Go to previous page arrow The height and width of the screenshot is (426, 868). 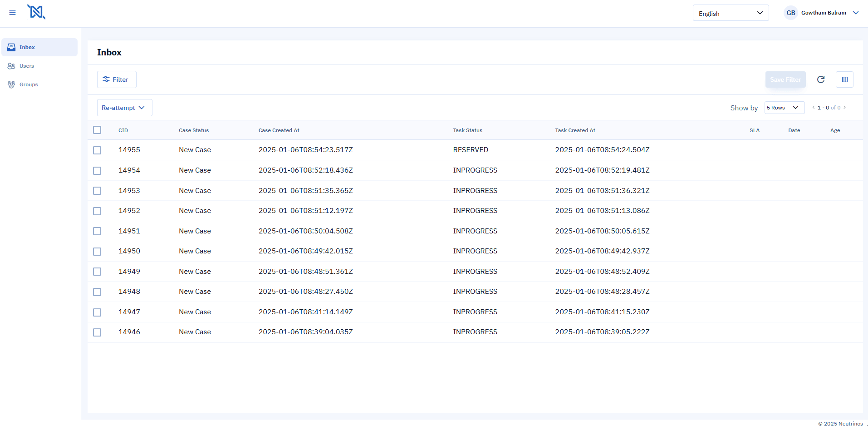tap(813, 108)
